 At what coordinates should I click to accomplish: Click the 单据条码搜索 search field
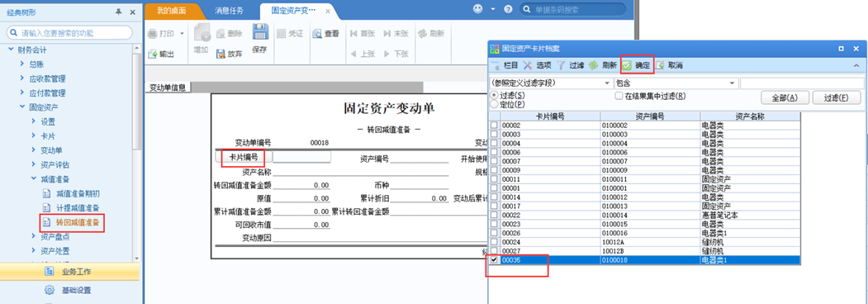[573, 9]
